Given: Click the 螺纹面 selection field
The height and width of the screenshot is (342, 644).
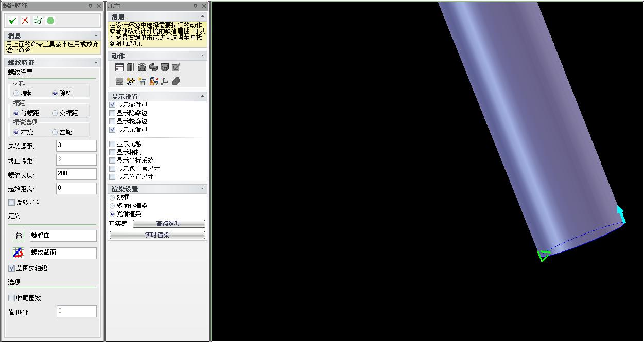Looking at the screenshot, I should tap(63, 236).
